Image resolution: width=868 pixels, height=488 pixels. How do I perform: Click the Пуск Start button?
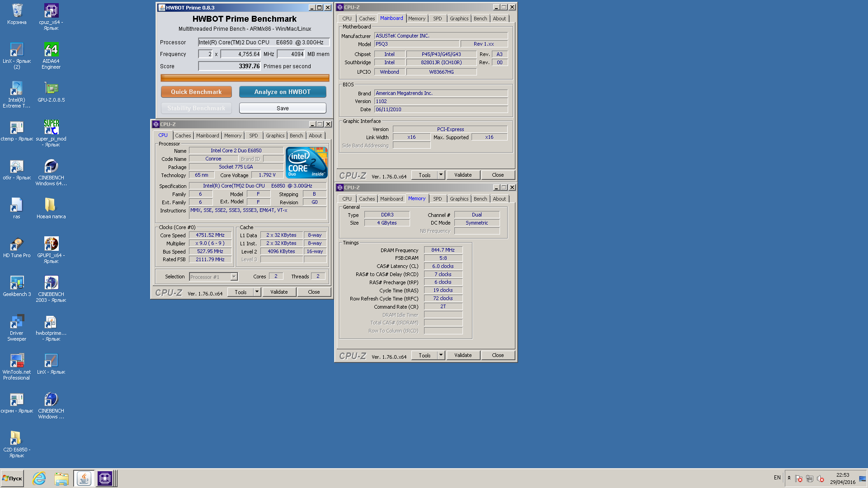point(12,479)
